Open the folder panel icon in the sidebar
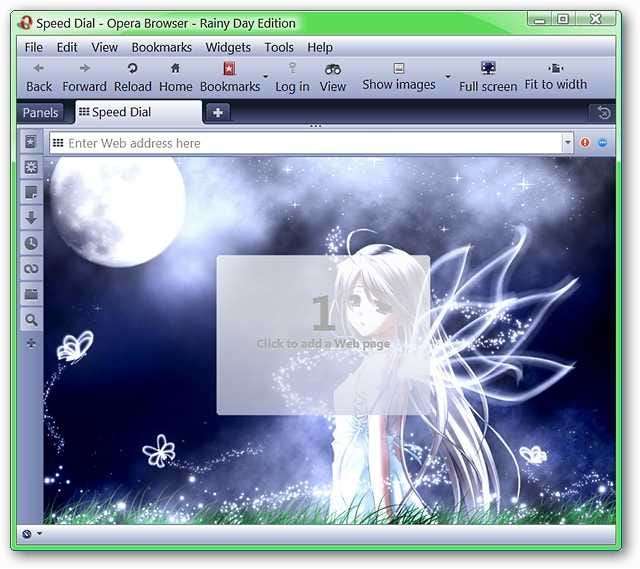The width and height of the screenshot is (640, 569). coord(31,294)
